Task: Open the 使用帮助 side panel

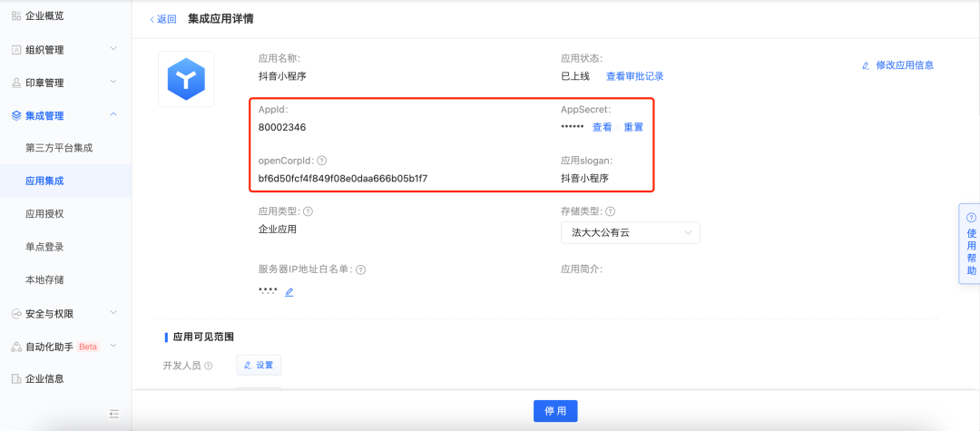Action: (x=970, y=244)
